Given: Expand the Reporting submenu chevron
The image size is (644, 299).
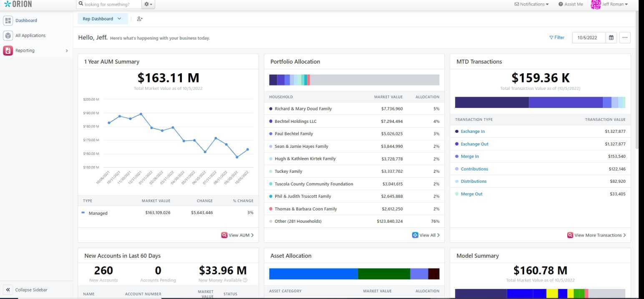Looking at the screenshot, I should pos(67,51).
